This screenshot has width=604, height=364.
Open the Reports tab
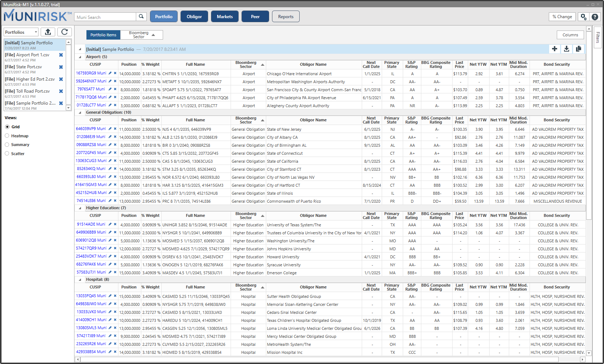pyautogui.click(x=286, y=17)
